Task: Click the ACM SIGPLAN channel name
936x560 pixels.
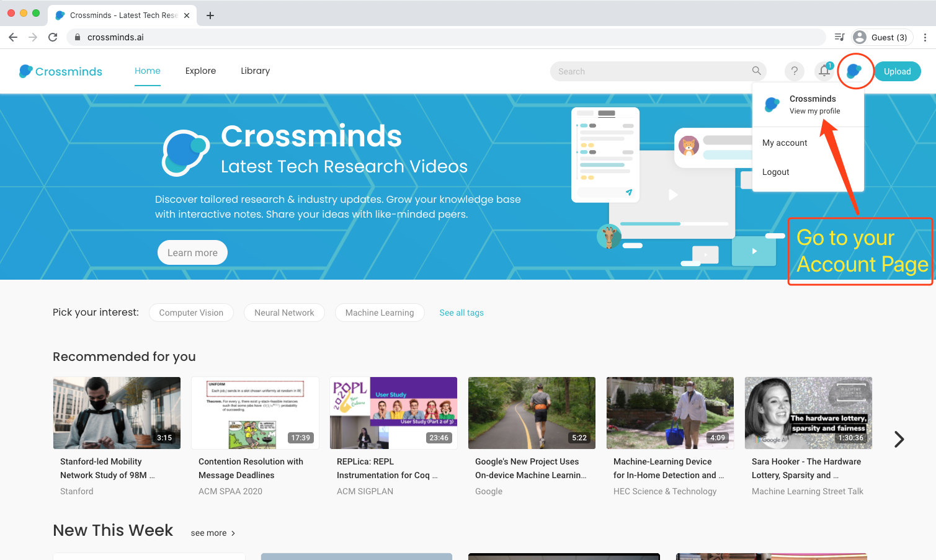Action: click(365, 491)
